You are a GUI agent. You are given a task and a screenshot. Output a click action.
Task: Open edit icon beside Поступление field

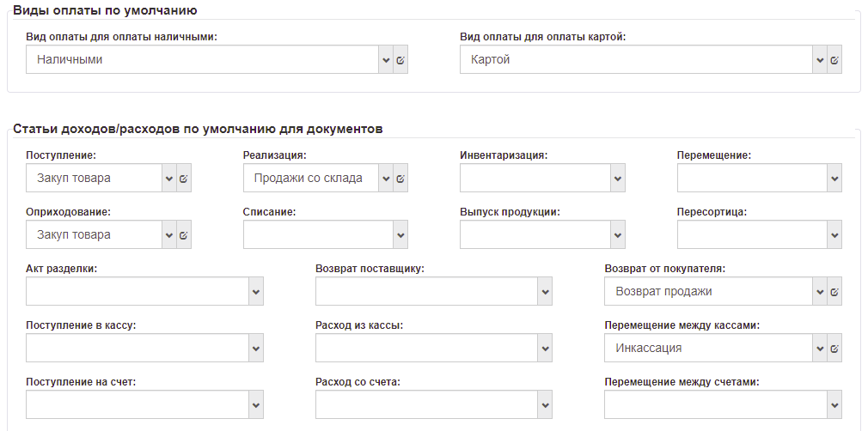tap(184, 179)
